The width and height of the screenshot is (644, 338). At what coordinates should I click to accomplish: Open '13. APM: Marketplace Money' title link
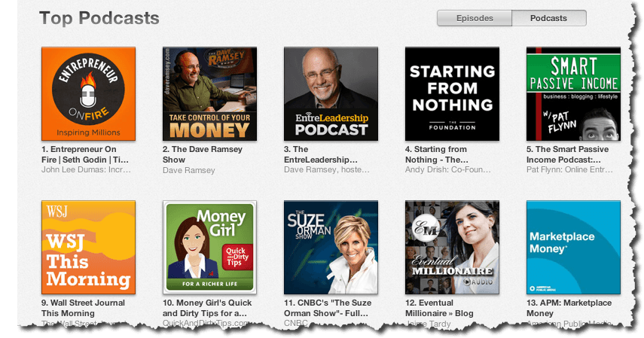[x=569, y=308]
